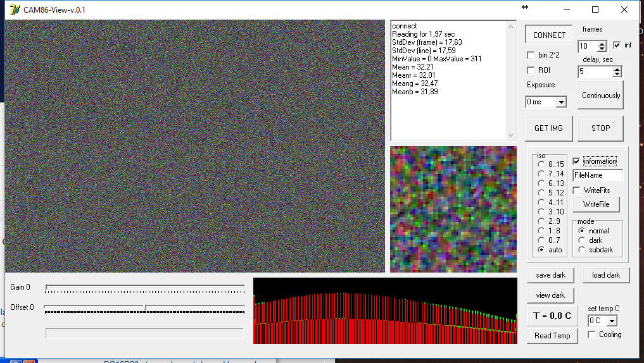Screen dimensions: 644x363
Task: Click the STOP button
Action: point(600,128)
